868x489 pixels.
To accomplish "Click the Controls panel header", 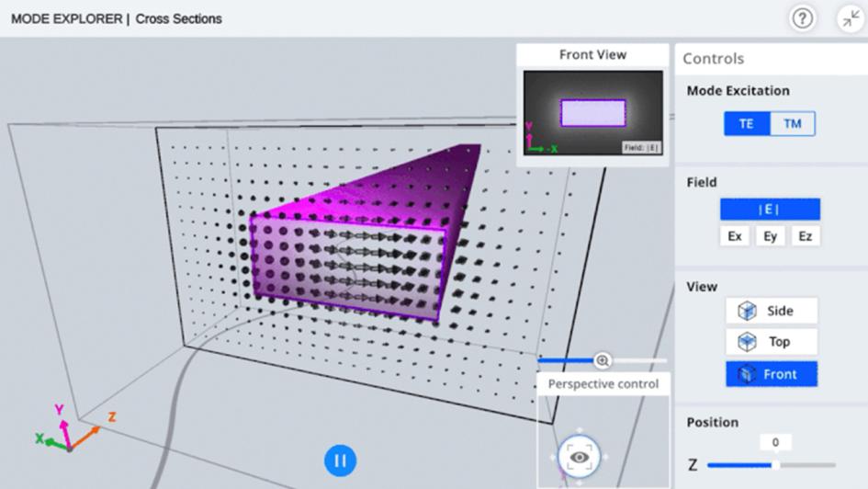I will (713, 59).
